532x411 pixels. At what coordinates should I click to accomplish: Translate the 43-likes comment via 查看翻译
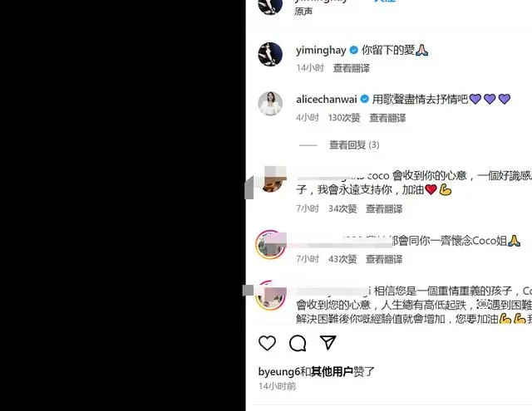click(384, 259)
